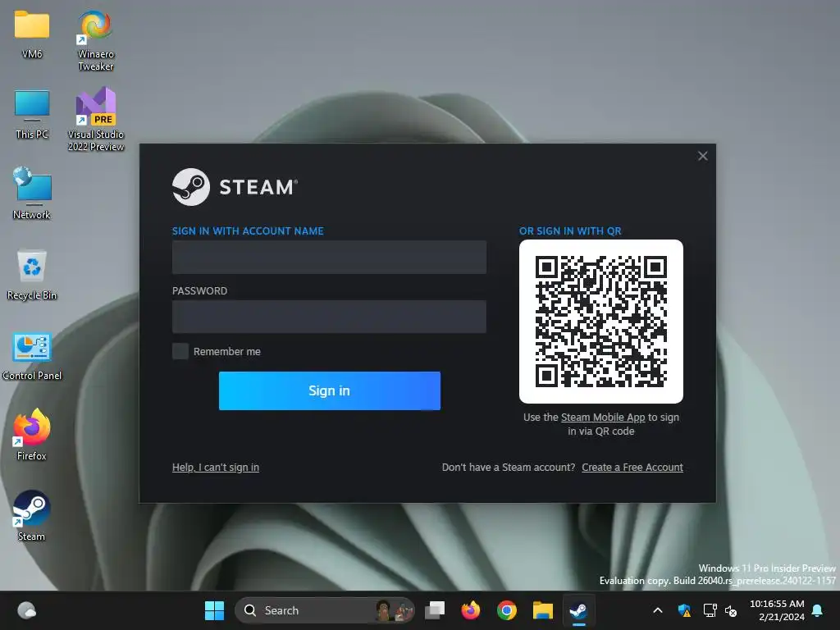Open the Windows Start menu
The image size is (840, 630).
pyautogui.click(x=214, y=610)
